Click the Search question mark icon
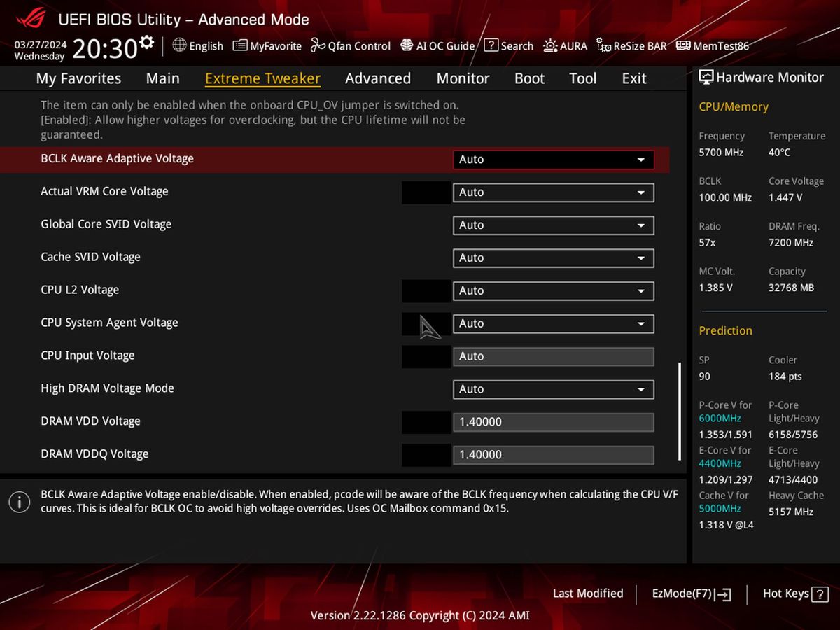Viewport: 840px width, 630px height. point(491,45)
